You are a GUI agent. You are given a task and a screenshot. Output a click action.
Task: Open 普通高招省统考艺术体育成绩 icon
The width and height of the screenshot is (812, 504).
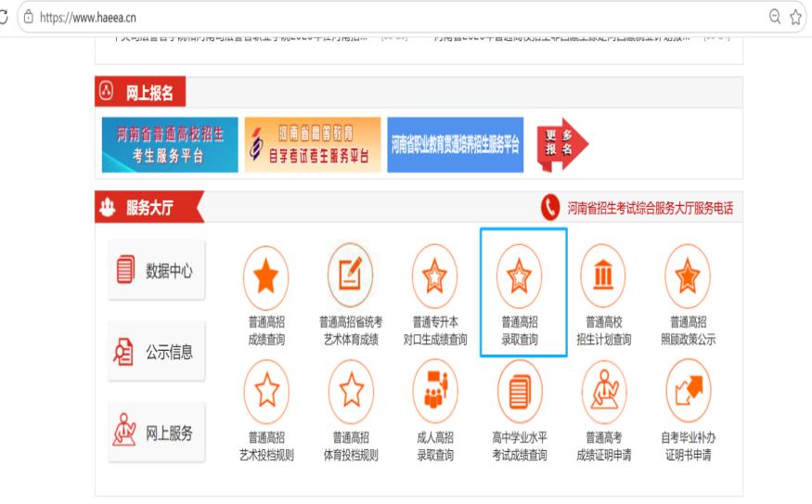351,275
